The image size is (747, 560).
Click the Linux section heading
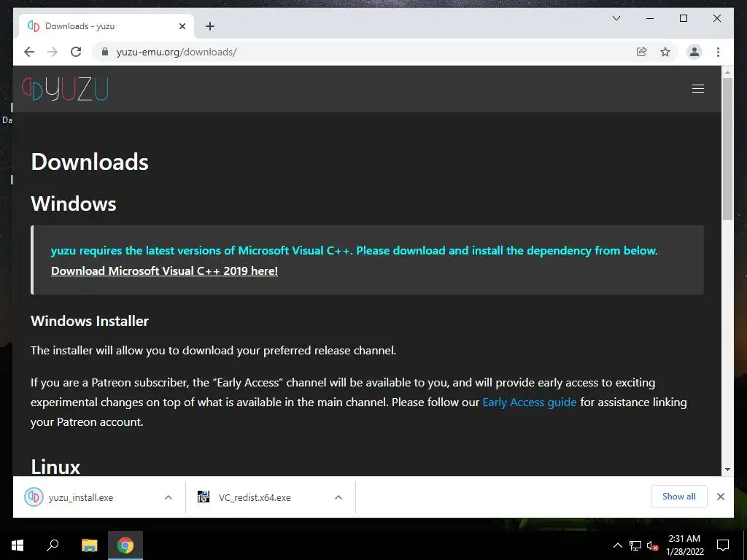[55, 467]
